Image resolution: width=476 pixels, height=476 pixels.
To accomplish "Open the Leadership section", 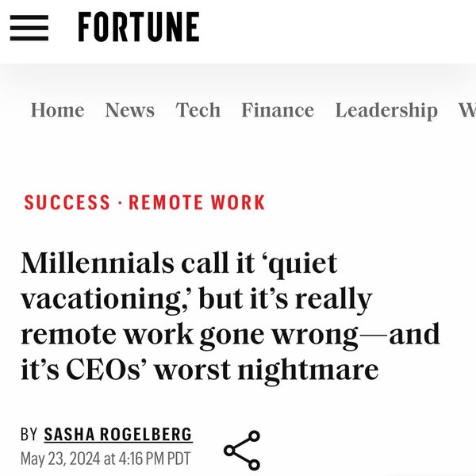I will pos(386,110).
